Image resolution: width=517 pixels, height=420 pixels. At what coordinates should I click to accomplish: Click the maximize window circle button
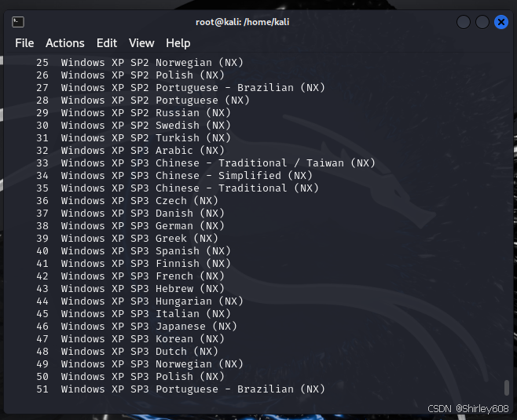click(x=482, y=22)
